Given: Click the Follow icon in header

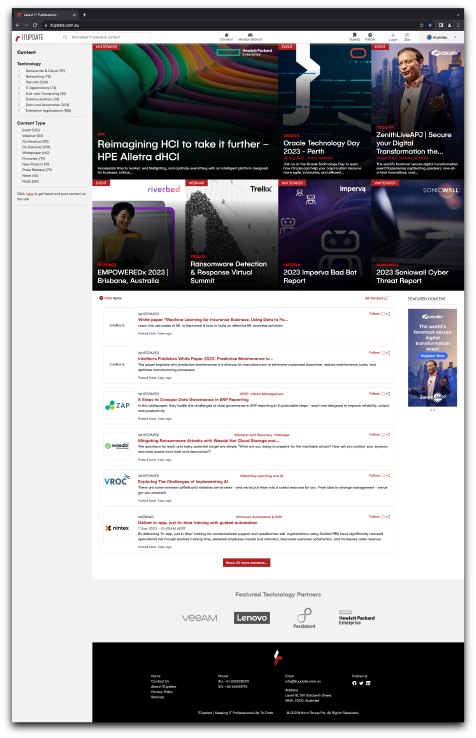Looking at the screenshot, I should 370,37.
